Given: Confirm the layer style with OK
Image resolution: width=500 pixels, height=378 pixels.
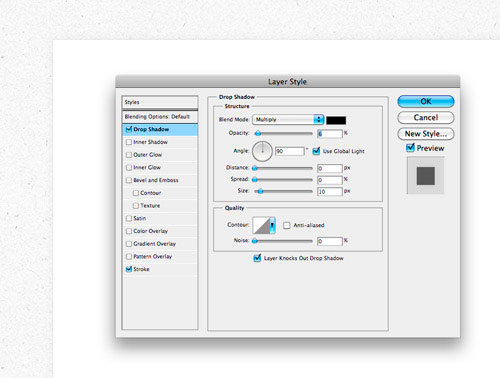Looking at the screenshot, I should (x=426, y=101).
